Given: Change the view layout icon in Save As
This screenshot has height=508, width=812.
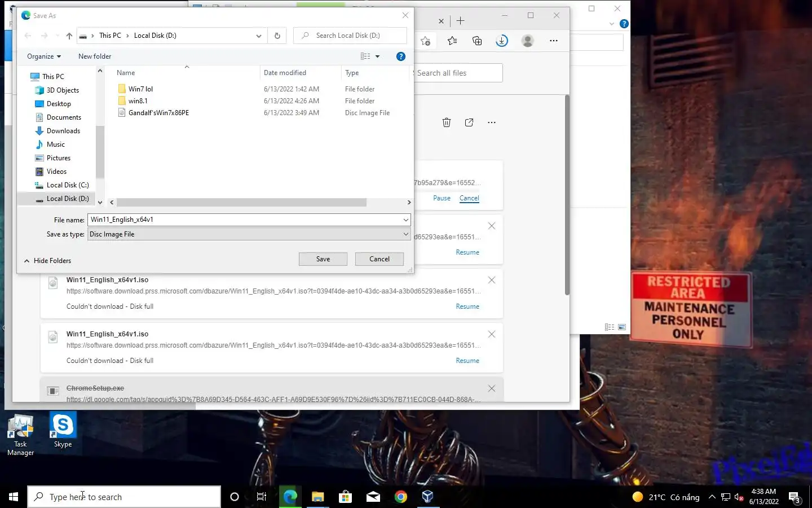Looking at the screenshot, I should click(x=365, y=56).
